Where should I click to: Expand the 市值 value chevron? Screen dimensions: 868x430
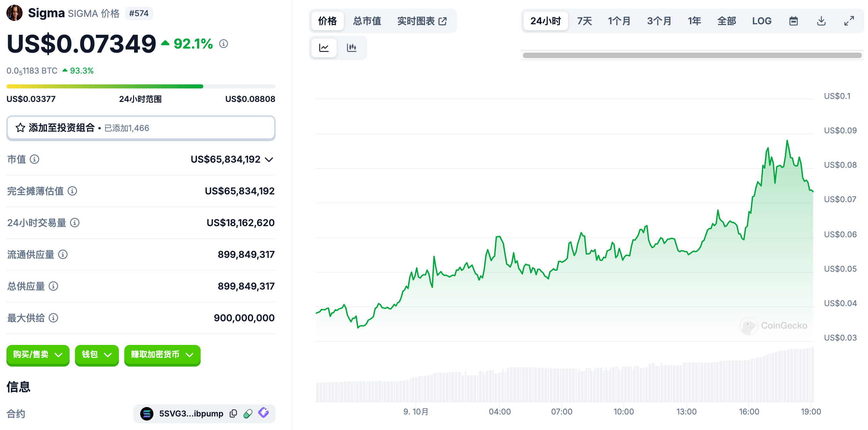pos(269,159)
